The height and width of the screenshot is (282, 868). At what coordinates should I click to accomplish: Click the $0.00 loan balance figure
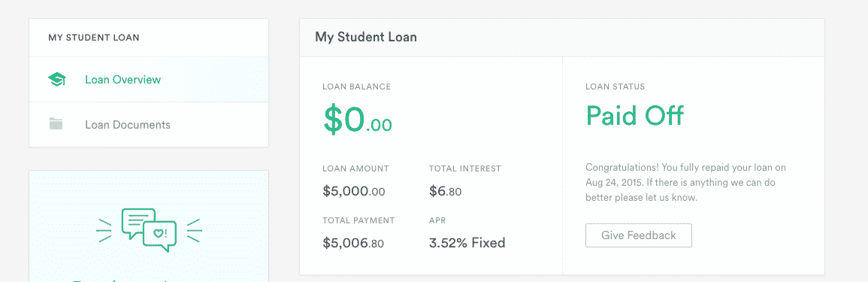[x=358, y=119]
